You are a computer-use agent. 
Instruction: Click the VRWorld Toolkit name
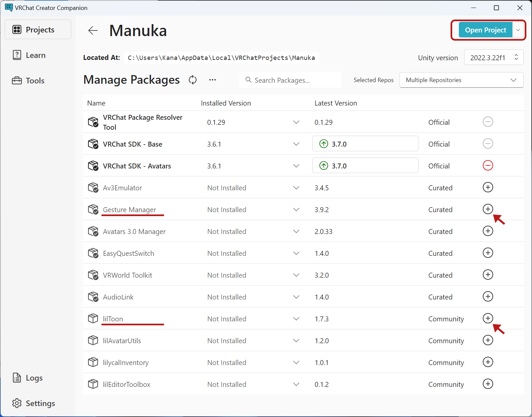point(127,275)
